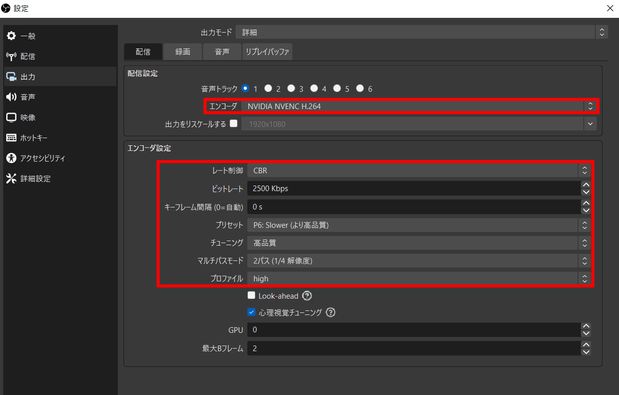Decrease GPU value with down arrow
The image size is (619, 395).
[586, 333]
